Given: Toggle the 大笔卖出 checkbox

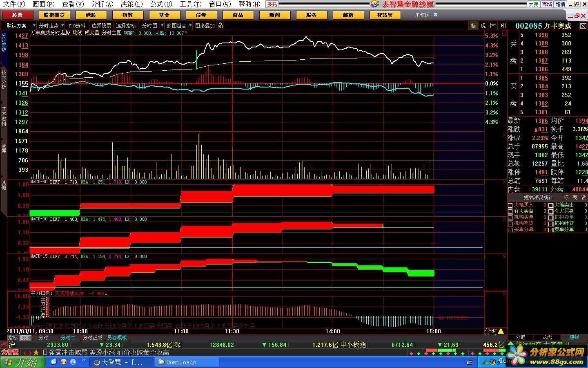Looking at the screenshot, I should [551, 205].
